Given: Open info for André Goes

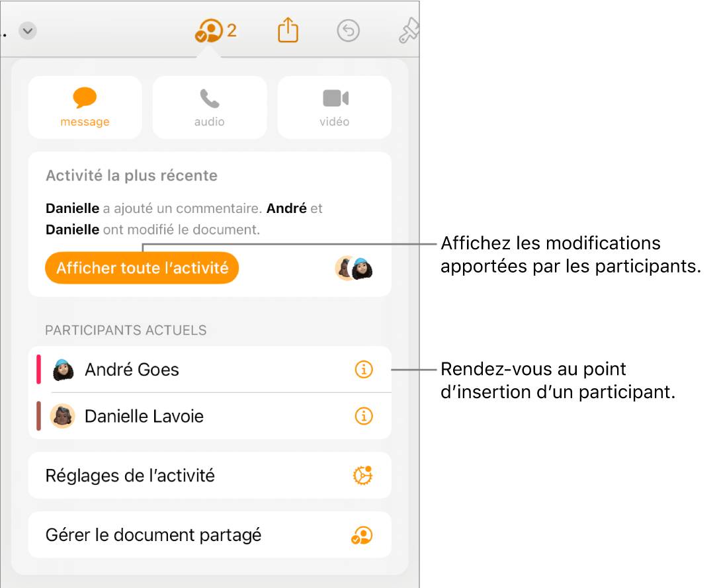Looking at the screenshot, I should coord(364,370).
